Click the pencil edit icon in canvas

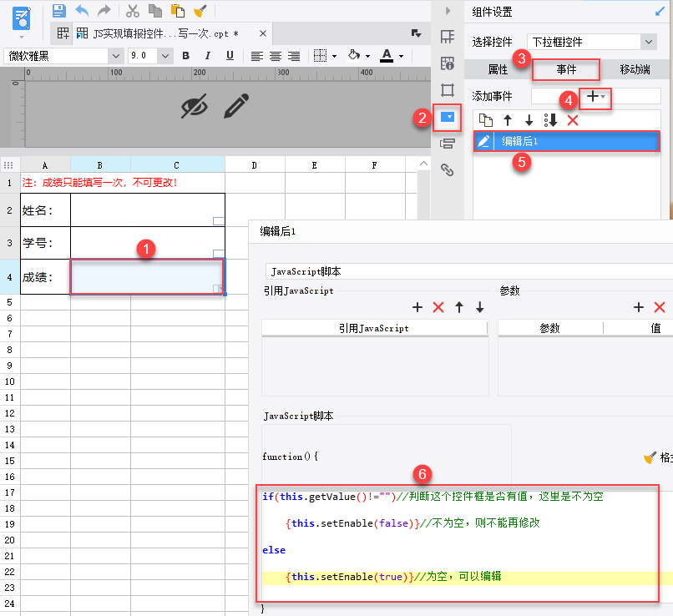click(x=236, y=105)
